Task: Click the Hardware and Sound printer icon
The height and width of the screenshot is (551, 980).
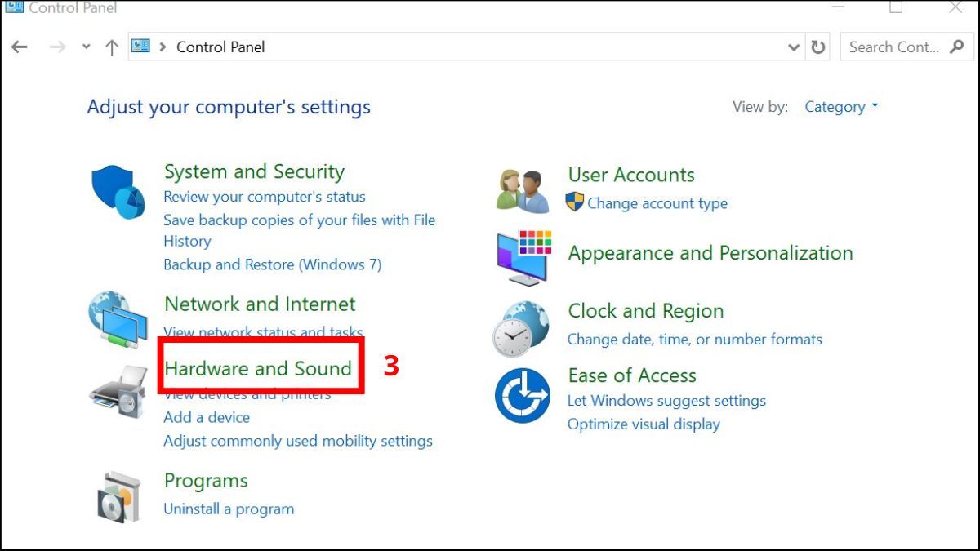Action: [118, 392]
